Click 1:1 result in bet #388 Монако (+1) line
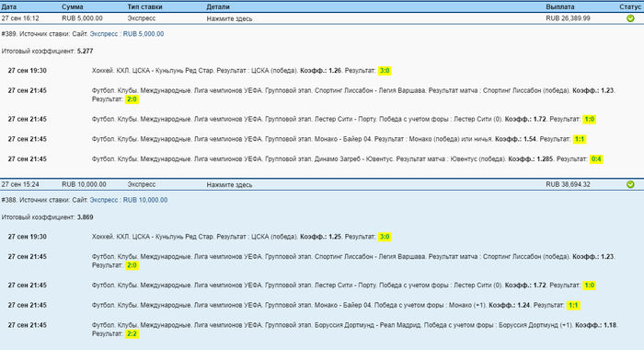 pyautogui.click(x=573, y=306)
